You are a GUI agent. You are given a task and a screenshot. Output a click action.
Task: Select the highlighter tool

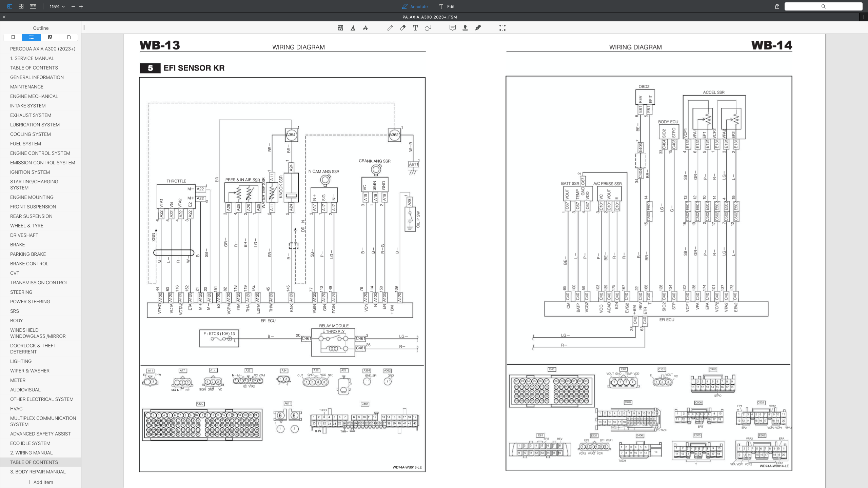pyautogui.click(x=340, y=28)
